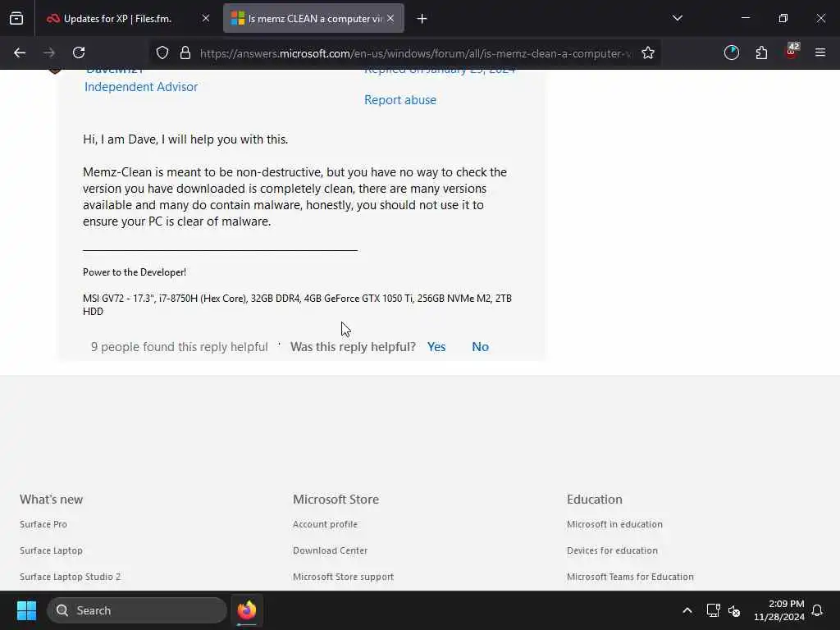The width and height of the screenshot is (840, 630).
Task: Open the ad blocker extension with 42 badge
Action: 792,52
